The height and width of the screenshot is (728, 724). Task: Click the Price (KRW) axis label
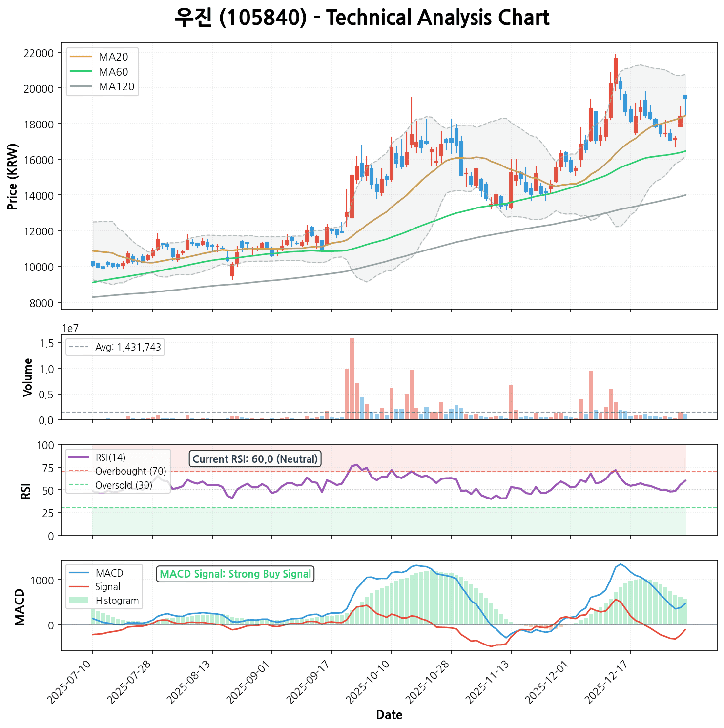[13, 176]
